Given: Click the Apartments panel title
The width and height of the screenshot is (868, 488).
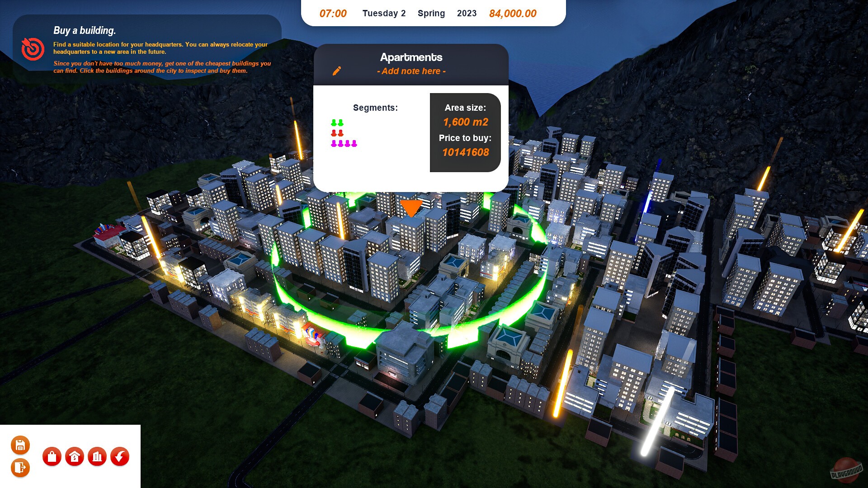Looking at the screenshot, I should (x=411, y=57).
